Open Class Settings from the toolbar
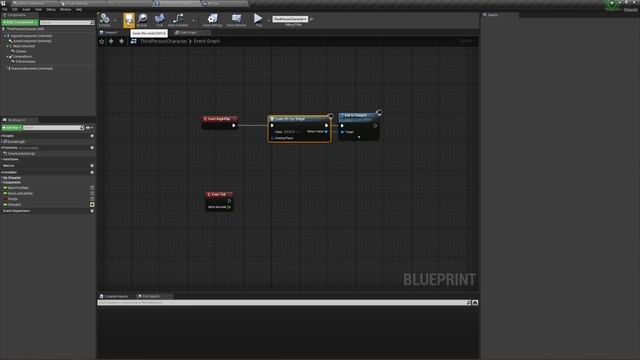The image size is (640, 360). click(213, 20)
